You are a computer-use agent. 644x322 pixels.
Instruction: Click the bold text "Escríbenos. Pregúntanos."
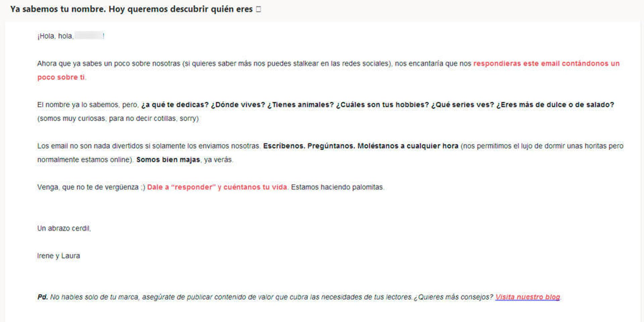click(309, 146)
